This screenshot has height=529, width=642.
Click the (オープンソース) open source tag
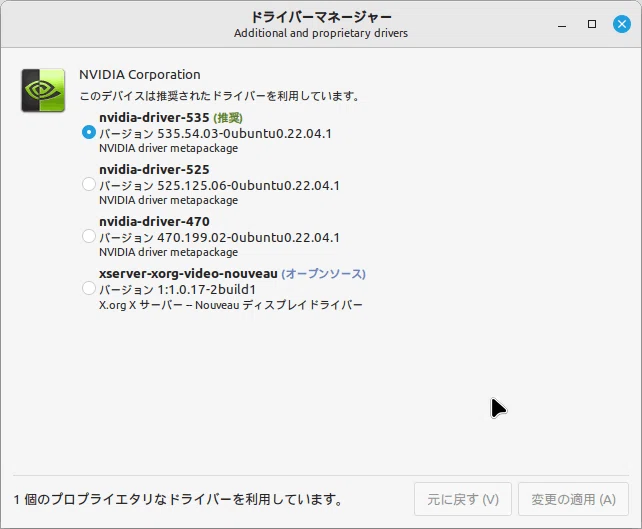[323, 274]
